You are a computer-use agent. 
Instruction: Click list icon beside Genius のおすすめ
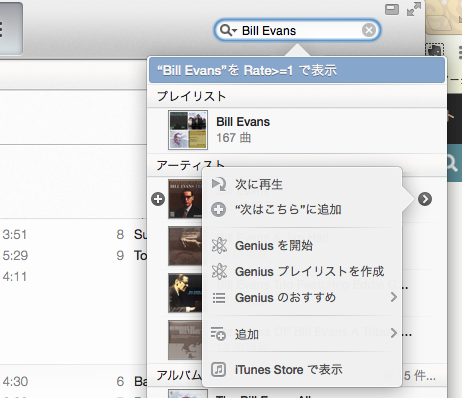pos(219,298)
